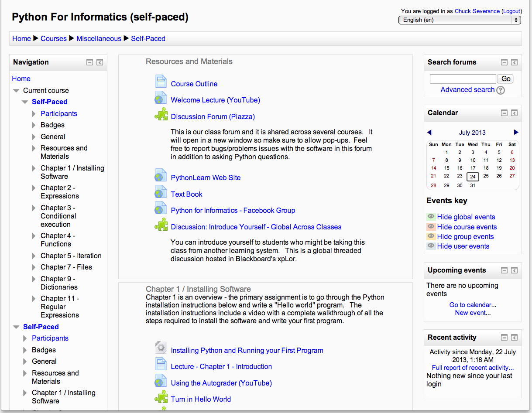Dock the Navigation block

click(x=100, y=62)
